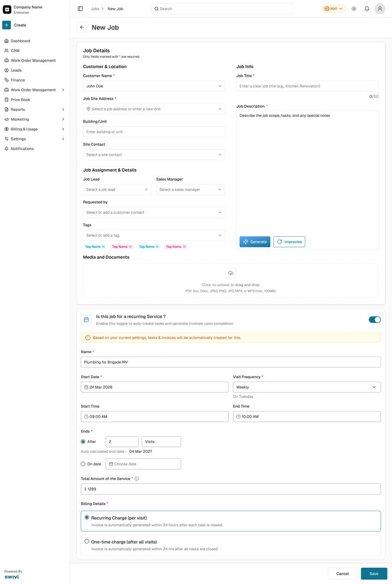Viewport: 392px width, 584px height.
Task: Open Dashboard from the sidebar
Action: click(x=21, y=41)
